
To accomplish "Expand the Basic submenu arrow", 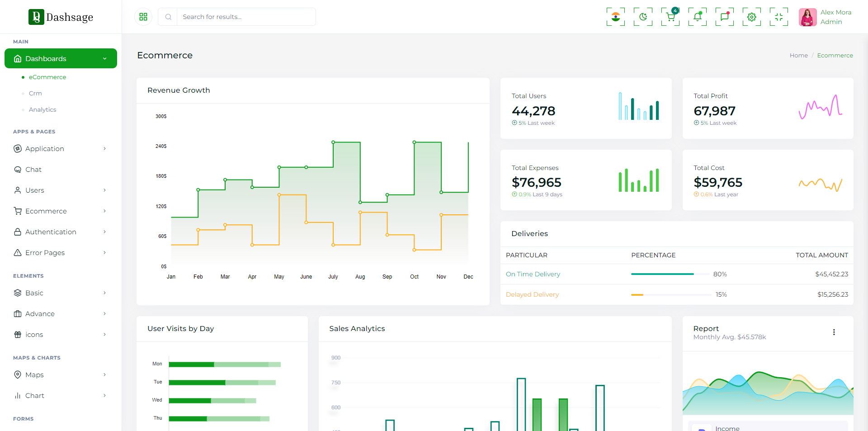I will pyautogui.click(x=104, y=293).
